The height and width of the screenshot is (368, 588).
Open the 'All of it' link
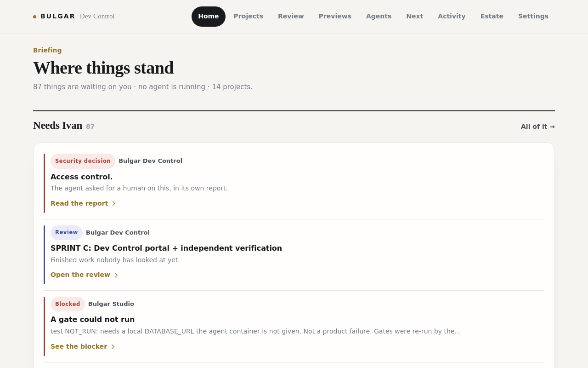[538, 126]
